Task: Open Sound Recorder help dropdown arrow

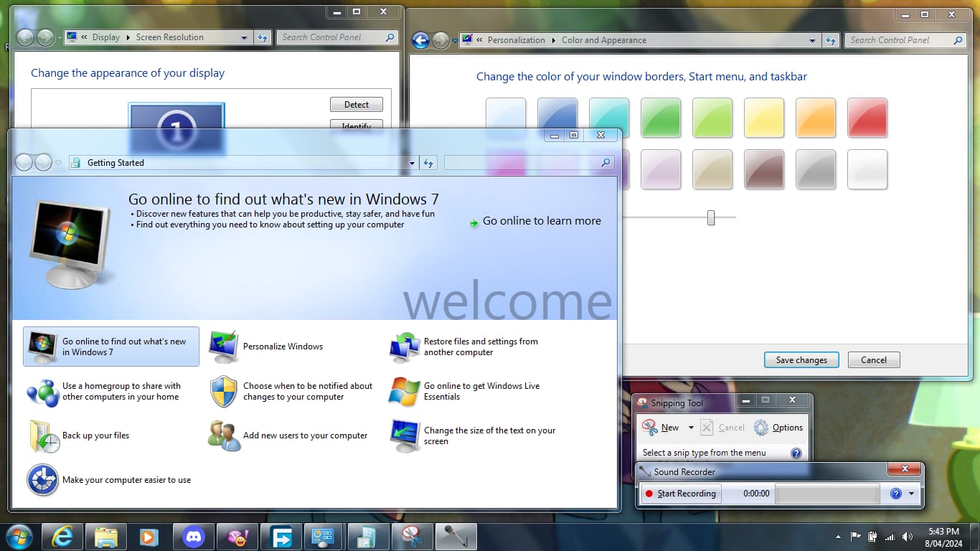Action: click(x=912, y=494)
